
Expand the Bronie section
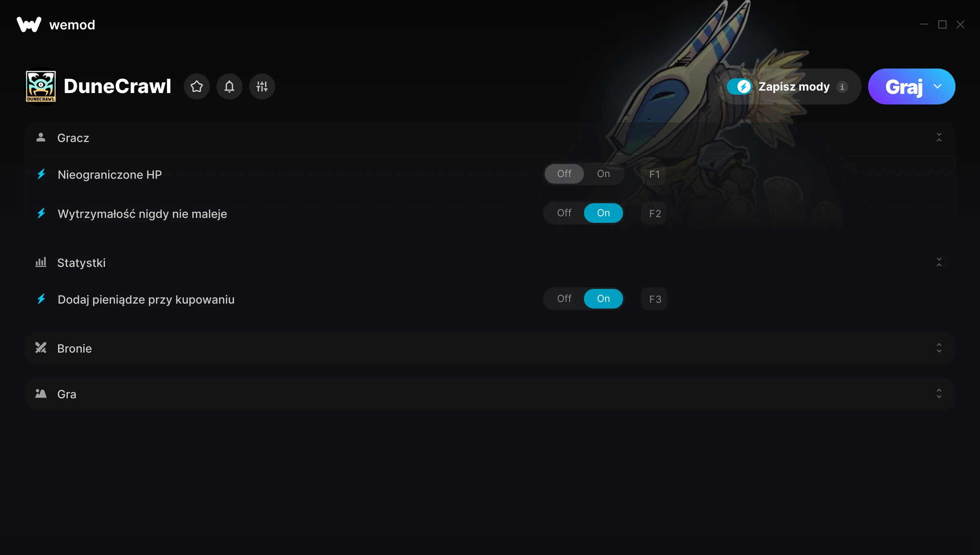pyautogui.click(x=939, y=348)
